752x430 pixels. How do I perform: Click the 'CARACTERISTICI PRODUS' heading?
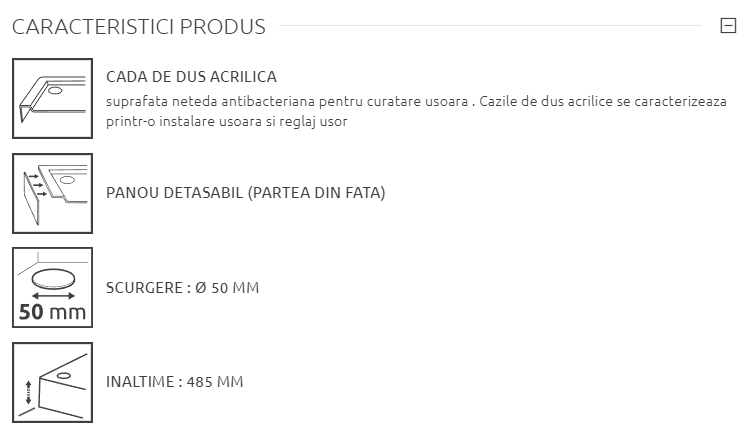point(139,27)
